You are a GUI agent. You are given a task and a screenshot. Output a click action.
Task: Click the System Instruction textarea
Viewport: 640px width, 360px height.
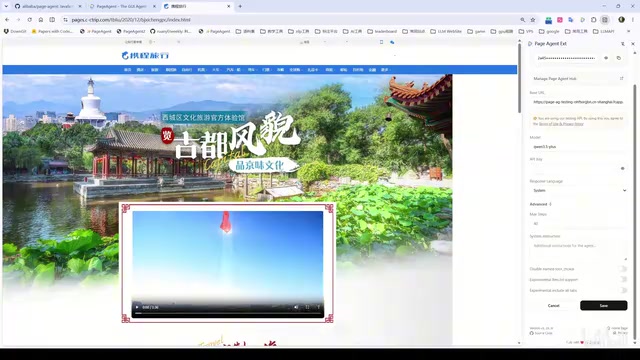point(578,250)
